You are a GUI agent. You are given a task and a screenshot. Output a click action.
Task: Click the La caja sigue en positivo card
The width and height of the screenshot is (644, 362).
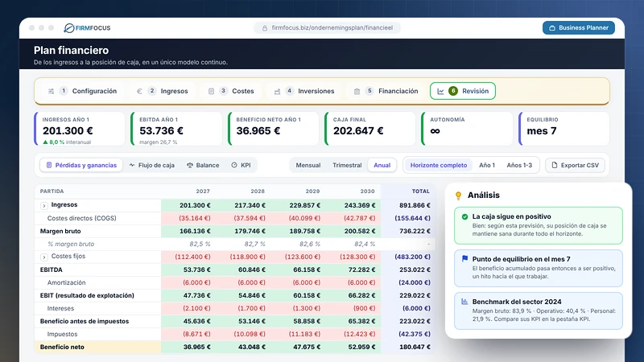click(x=539, y=225)
